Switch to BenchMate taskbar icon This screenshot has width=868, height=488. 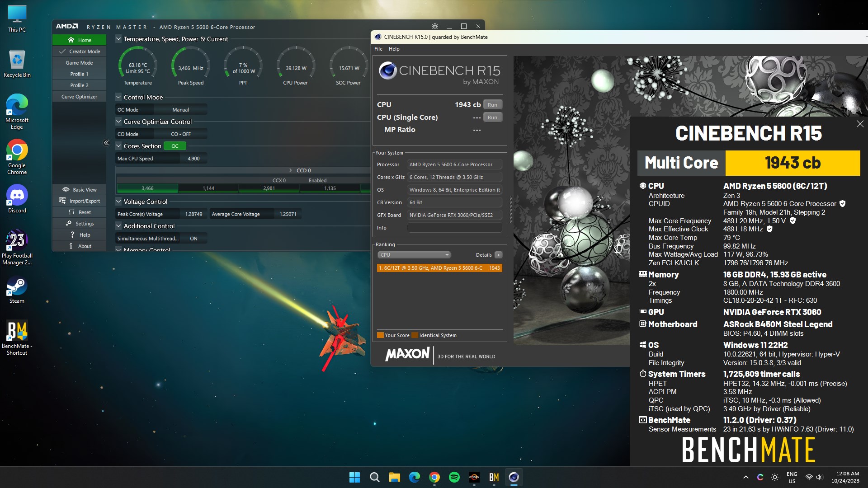coord(494,477)
